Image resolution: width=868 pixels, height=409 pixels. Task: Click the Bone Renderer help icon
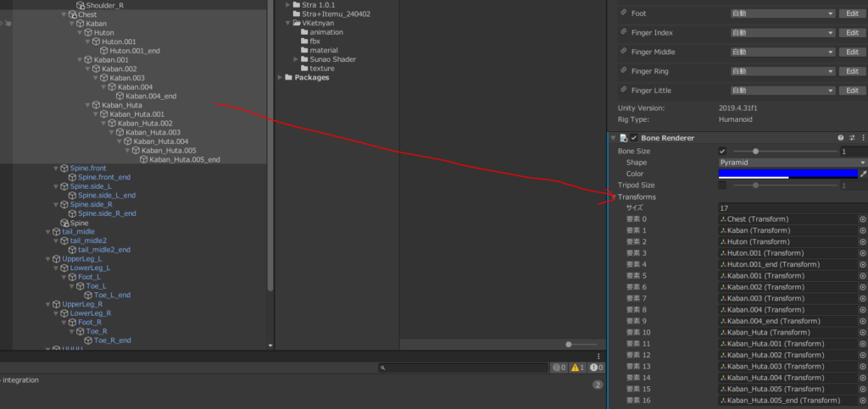[x=841, y=137]
